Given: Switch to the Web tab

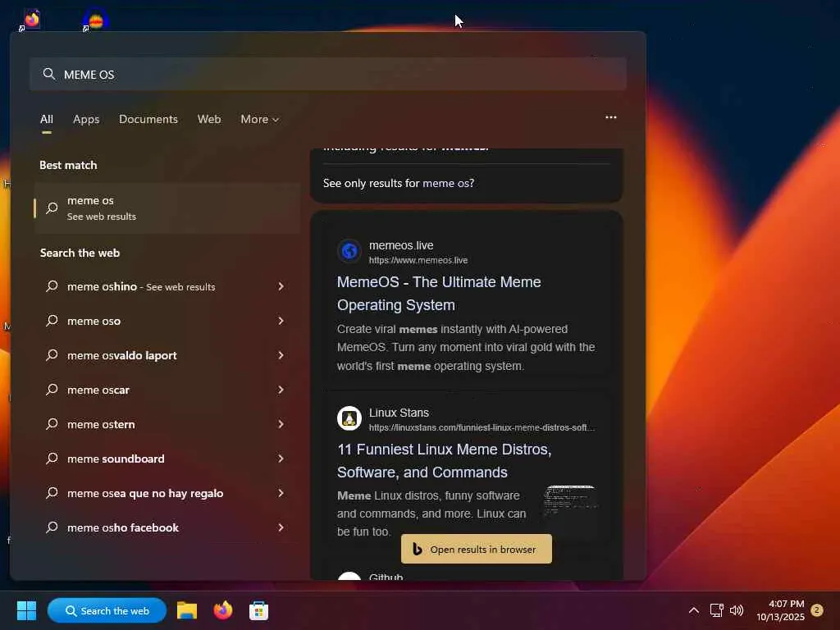Looking at the screenshot, I should coord(209,119).
